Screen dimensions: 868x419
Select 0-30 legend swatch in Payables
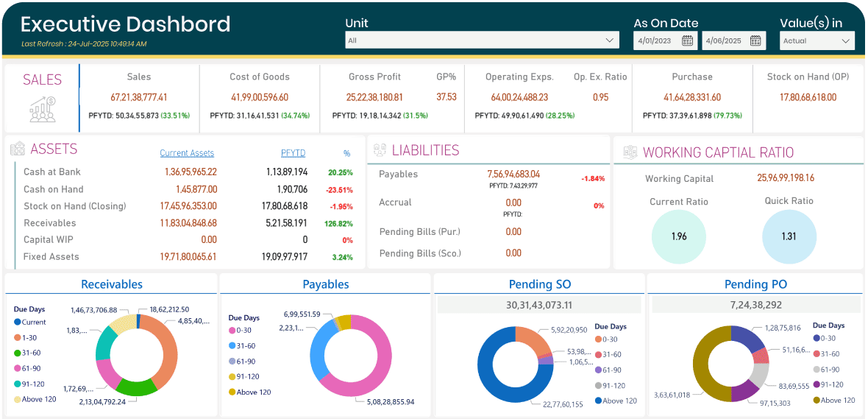click(x=232, y=331)
